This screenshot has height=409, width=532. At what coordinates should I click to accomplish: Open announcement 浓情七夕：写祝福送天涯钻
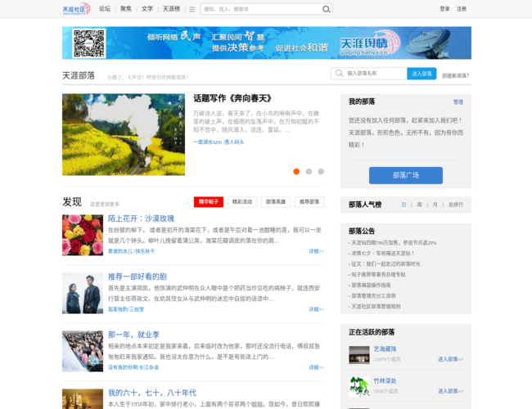(383, 254)
